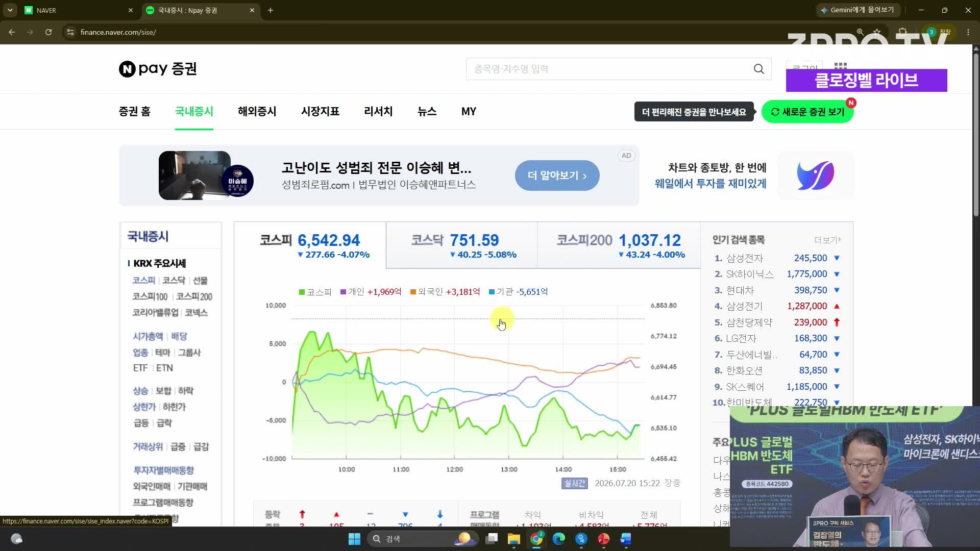Click the whale app icon beside the chart ad
The image size is (980, 551).
(x=816, y=176)
